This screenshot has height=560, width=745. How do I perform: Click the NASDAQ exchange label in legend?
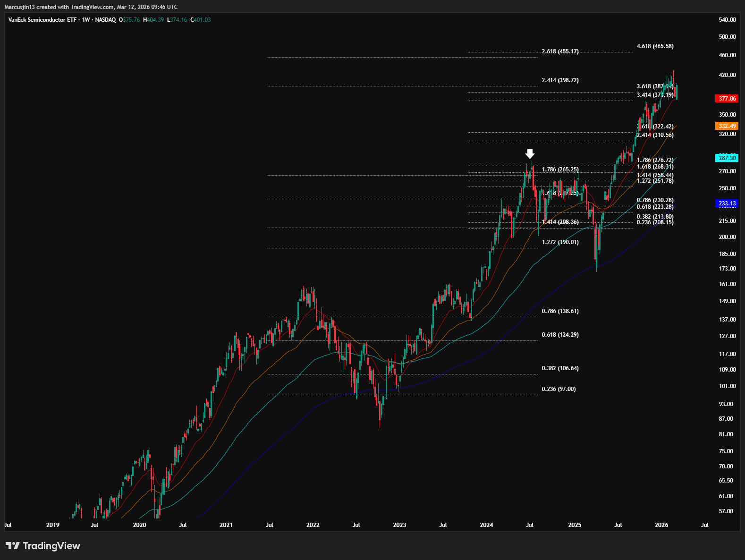coord(105,20)
